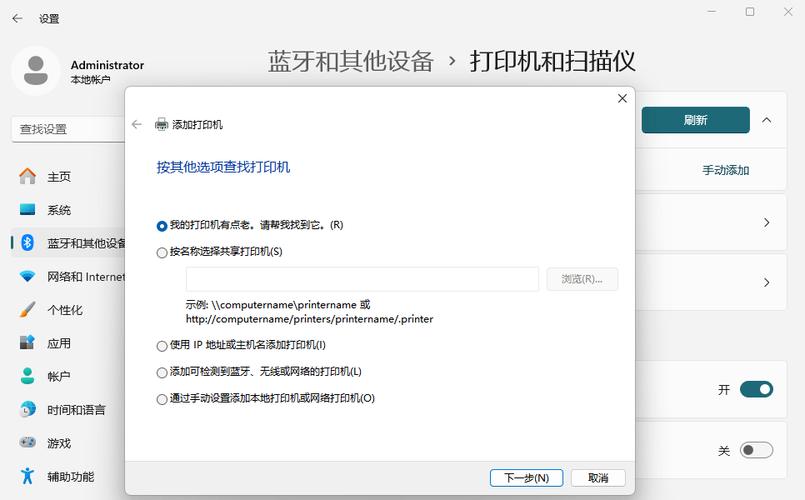Open the 应用 apps icon

tap(28, 342)
